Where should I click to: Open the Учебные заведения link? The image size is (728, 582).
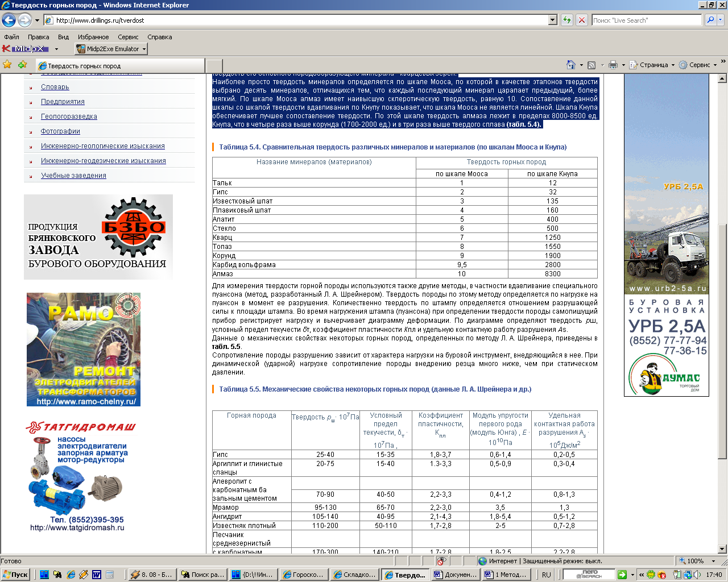point(73,176)
